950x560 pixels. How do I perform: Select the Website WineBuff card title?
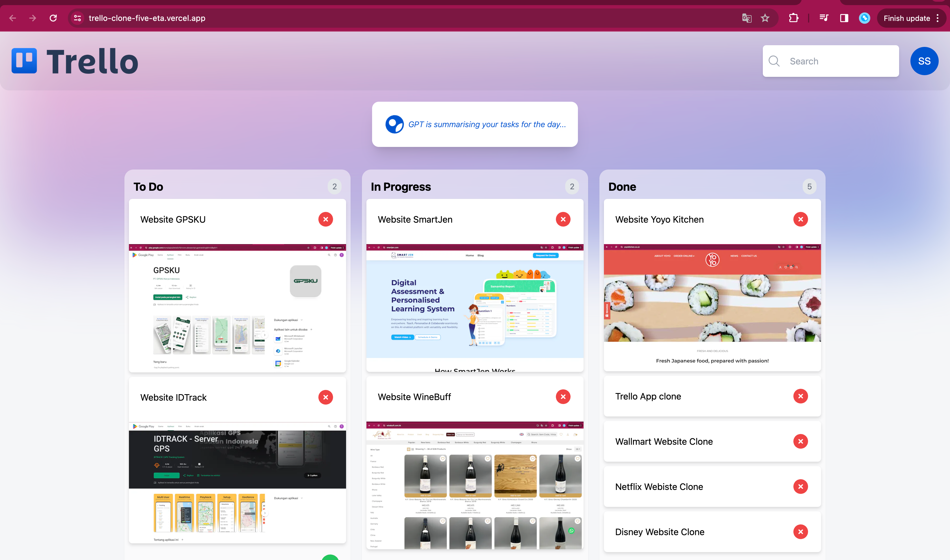(x=414, y=397)
